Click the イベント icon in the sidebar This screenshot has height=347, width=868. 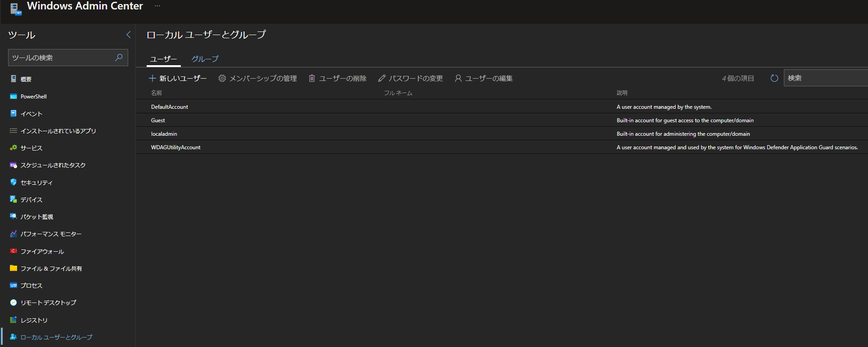[13, 113]
